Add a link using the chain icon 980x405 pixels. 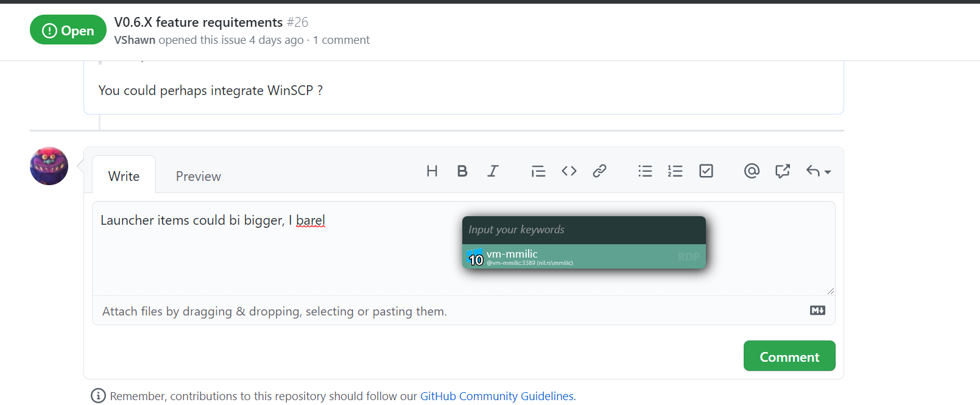[599, 171]
